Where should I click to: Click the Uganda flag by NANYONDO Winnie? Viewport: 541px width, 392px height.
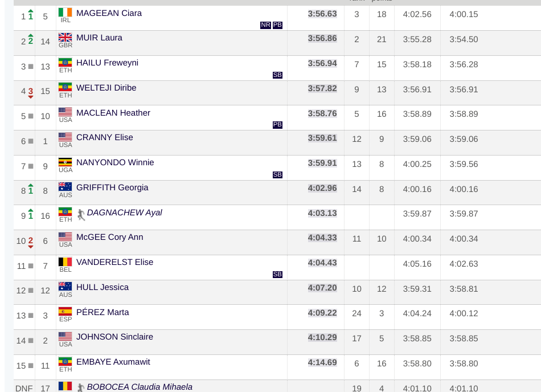[x=65, y=162]
